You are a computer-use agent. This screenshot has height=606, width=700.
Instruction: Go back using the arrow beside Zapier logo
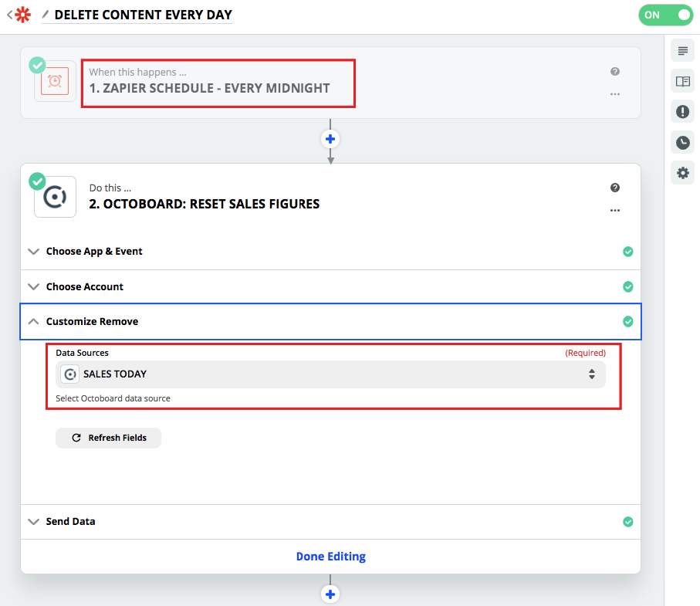tap(9, 15)
